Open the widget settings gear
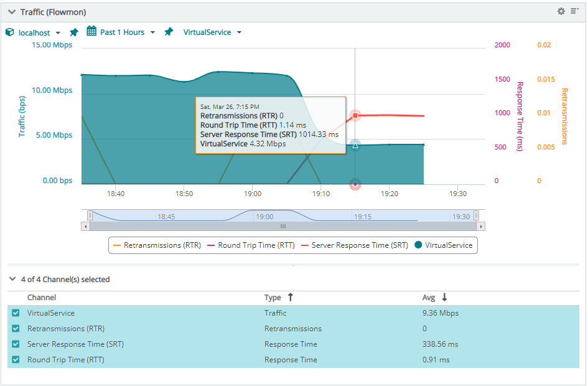Screen dimensions: 588x386 561,12
